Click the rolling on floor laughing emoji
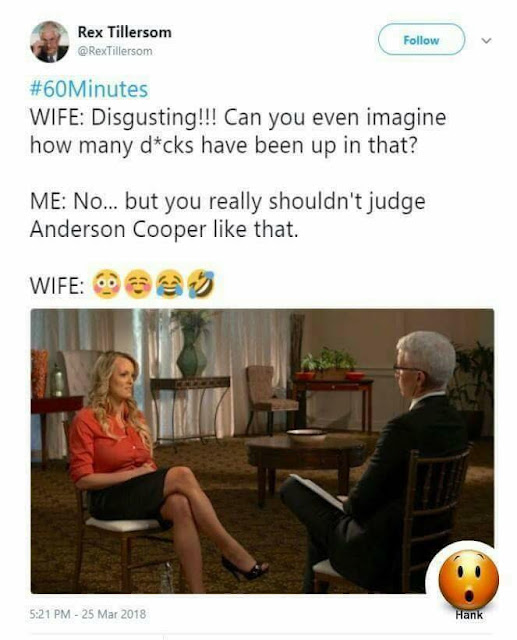Image resolution: width=517 pixels, height=640 pixels. click(x=201, y=283)
